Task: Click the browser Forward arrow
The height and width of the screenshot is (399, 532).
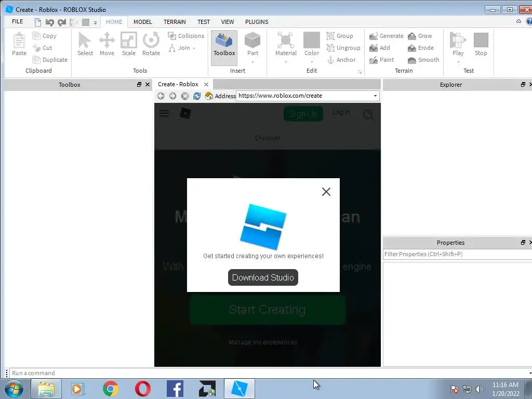Action: click(x=172, y=96)
